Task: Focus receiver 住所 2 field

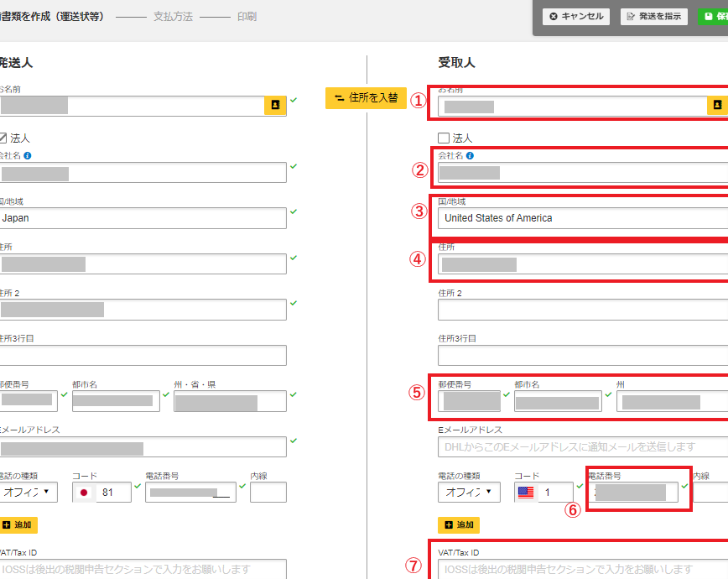Action: [583, 310]
